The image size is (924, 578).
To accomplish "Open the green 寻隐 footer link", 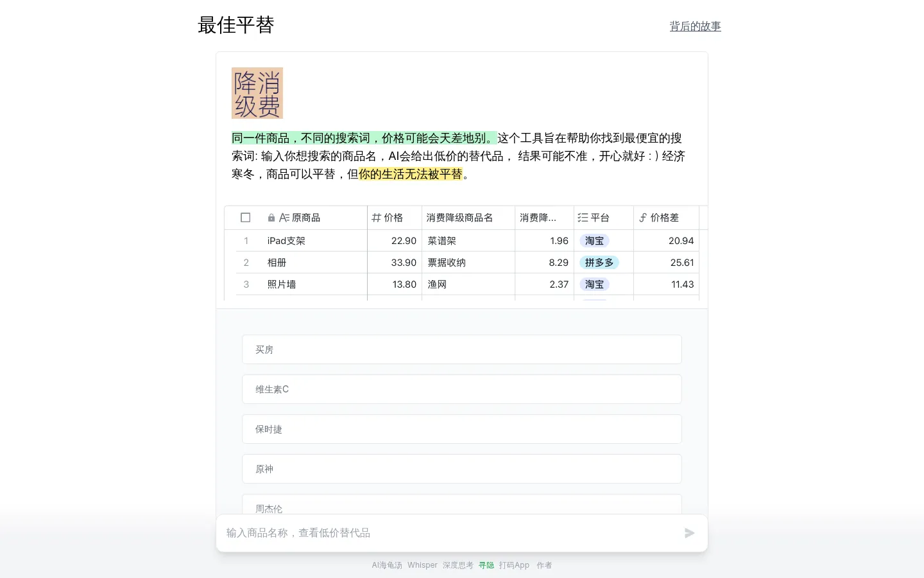I will (x=486, y=565).
